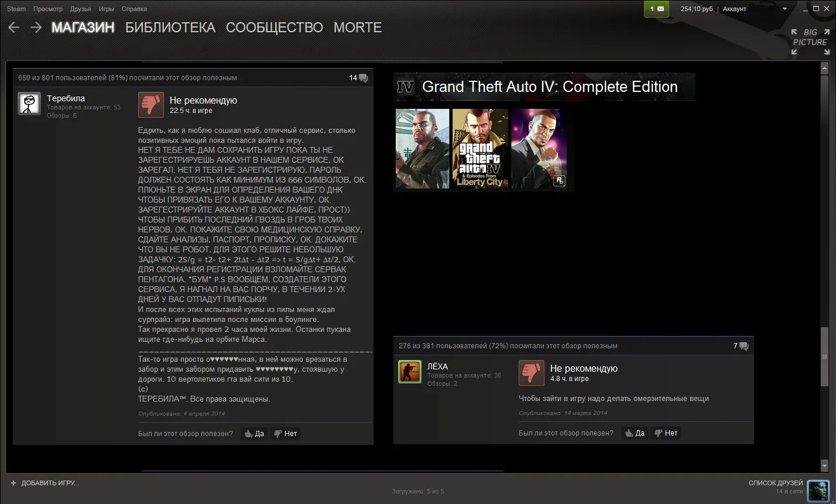836x504 pixels.
Task: Click thumbs-down icon on ЛЁХА's review
Action: [x=532, y=373]
